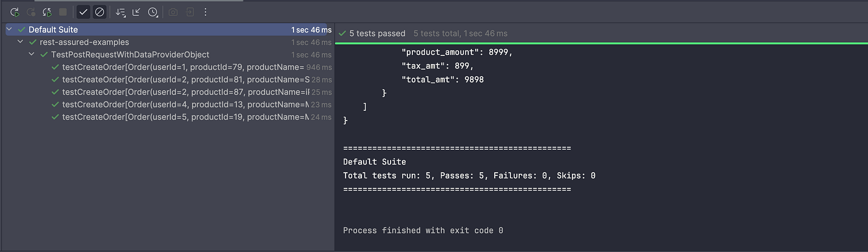868x252 pixels.
Task: Click the '5 tests passed' status text
Action: [x=377, y=33]
